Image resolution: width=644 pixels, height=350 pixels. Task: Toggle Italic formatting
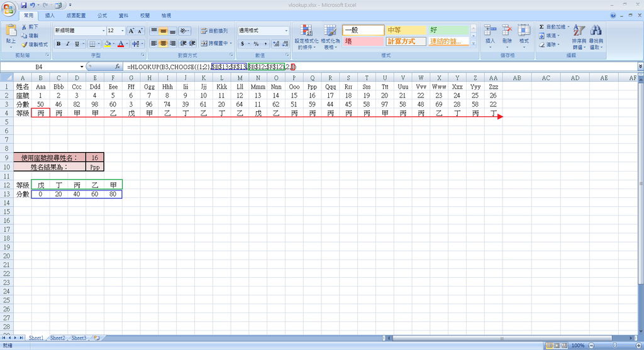click(x=67, y=44)
